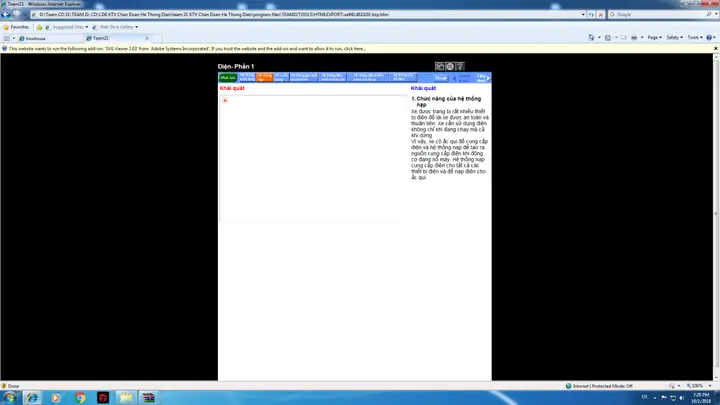
Task: Click the search magnifier icon
Action: click(709, 14)
